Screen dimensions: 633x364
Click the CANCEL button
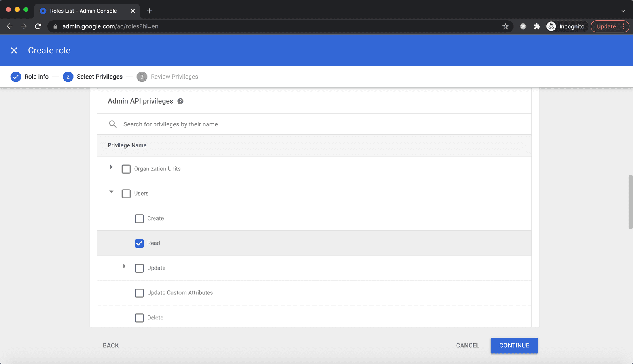tap(468, 345)
